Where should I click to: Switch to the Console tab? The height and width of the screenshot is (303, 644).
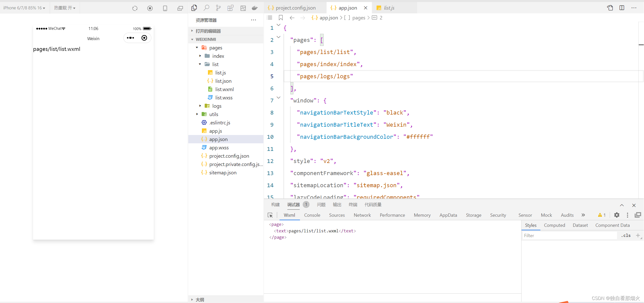(312, 215)
